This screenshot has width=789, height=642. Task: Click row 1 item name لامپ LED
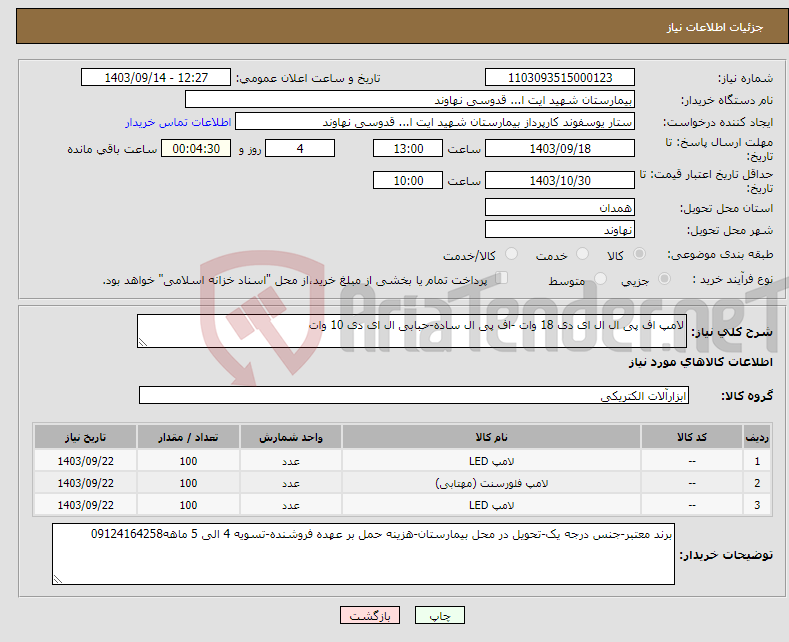491,461
